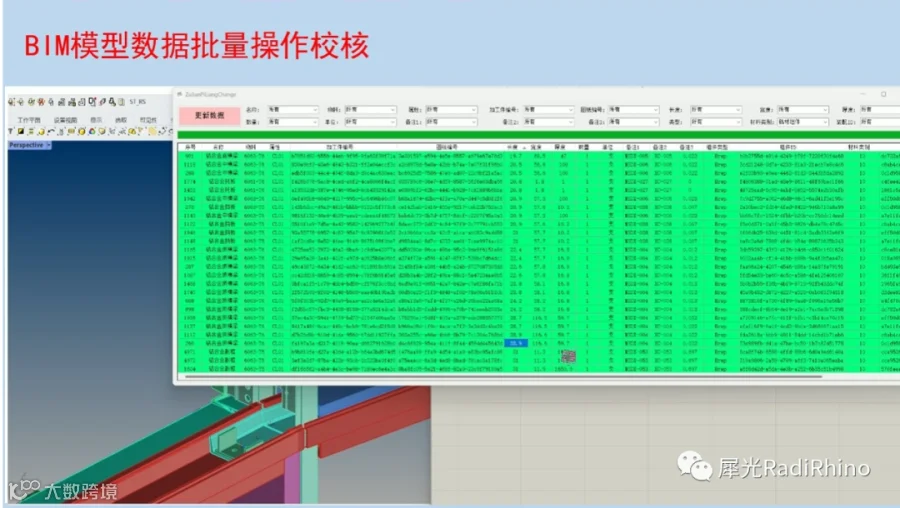900x508 pixels.
Task: Sort table by 序号 column header
Action: click(x=190, y=148)
